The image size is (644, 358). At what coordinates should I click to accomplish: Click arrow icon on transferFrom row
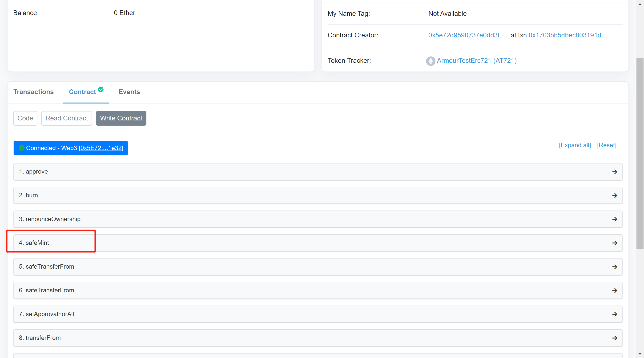point(615,338)
